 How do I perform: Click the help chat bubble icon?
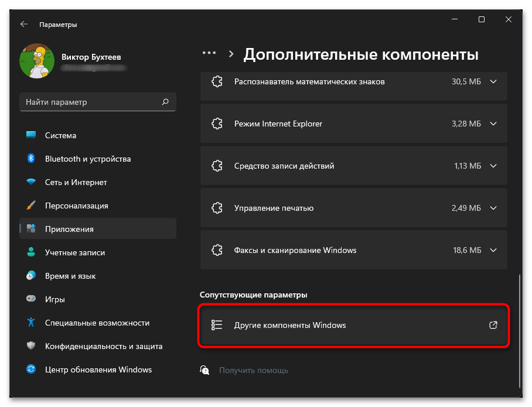click(204, 370)
